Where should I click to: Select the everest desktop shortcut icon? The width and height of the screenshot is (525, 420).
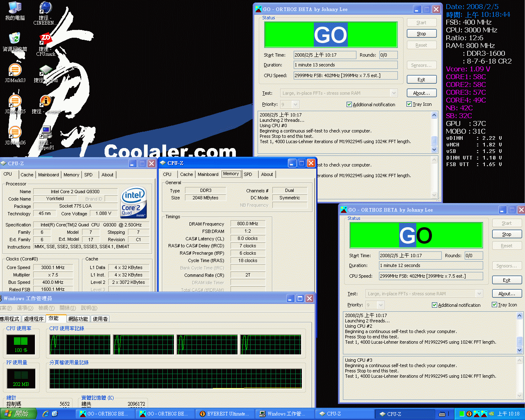(x=46, y=105)
